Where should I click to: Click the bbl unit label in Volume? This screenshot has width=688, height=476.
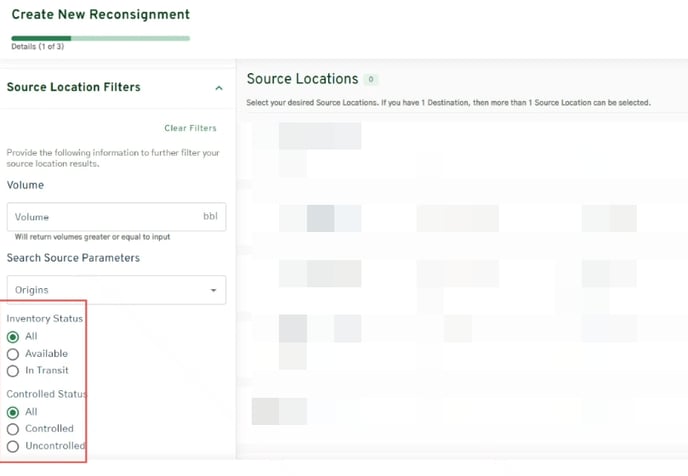point(209,217)
